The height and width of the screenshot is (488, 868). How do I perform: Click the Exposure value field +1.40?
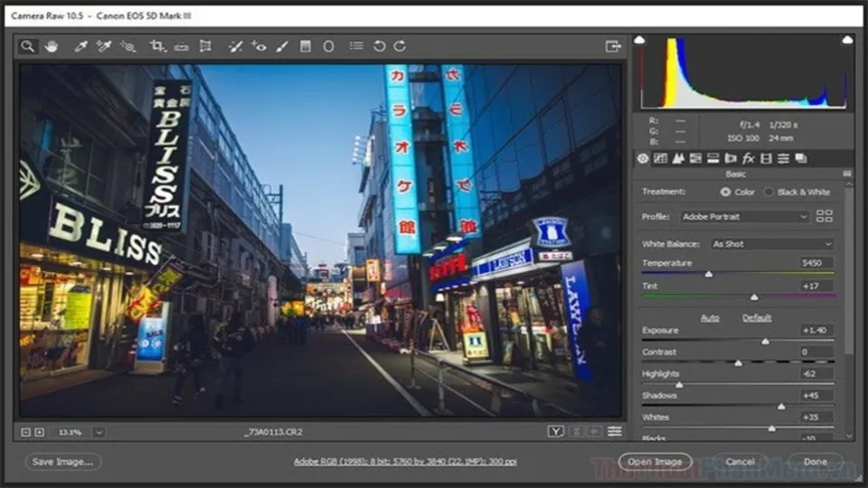(x=816, y=331)
